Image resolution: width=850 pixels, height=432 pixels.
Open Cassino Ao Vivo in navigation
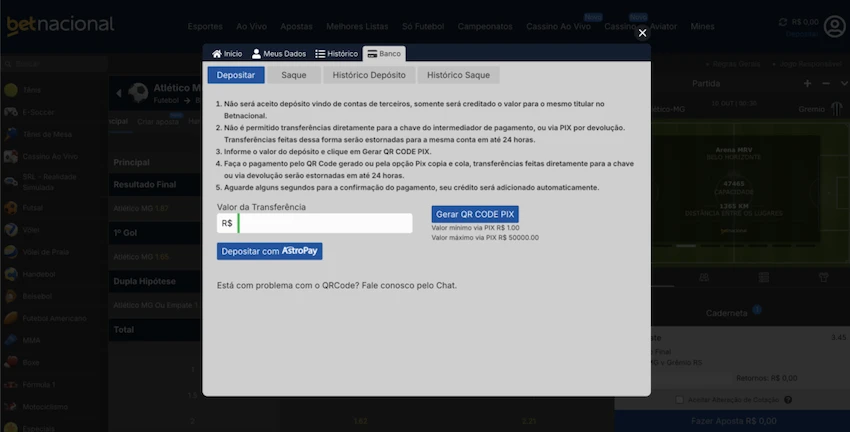click(x=558, y=26)
